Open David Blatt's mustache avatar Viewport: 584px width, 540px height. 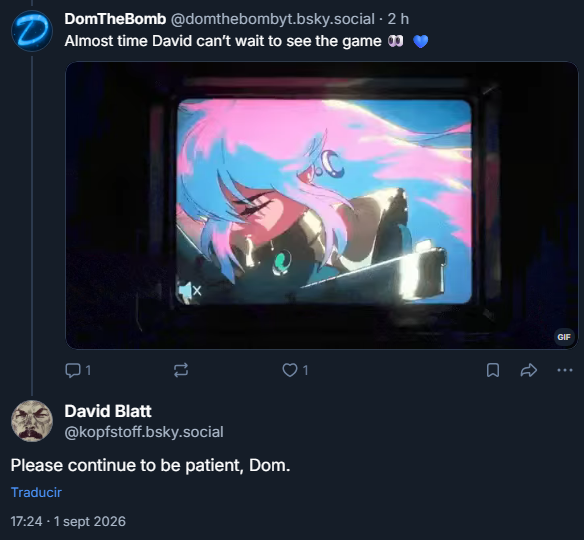[32, 421]
